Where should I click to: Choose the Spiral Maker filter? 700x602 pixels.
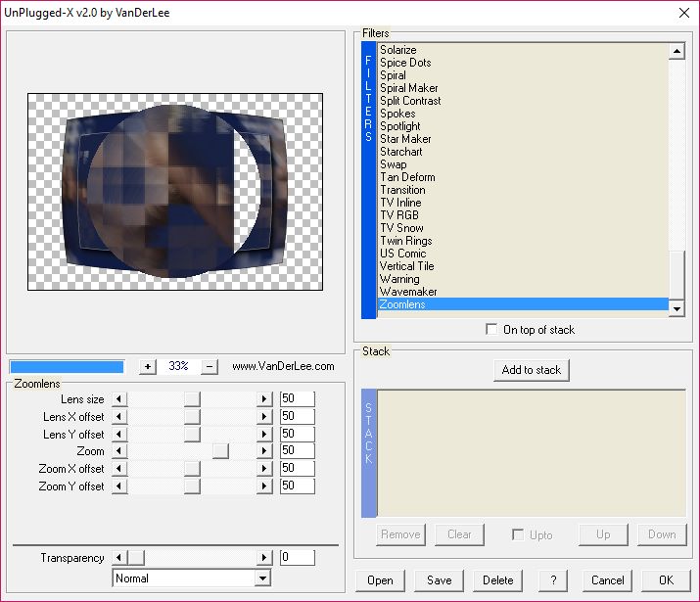(x=408, y=88)
